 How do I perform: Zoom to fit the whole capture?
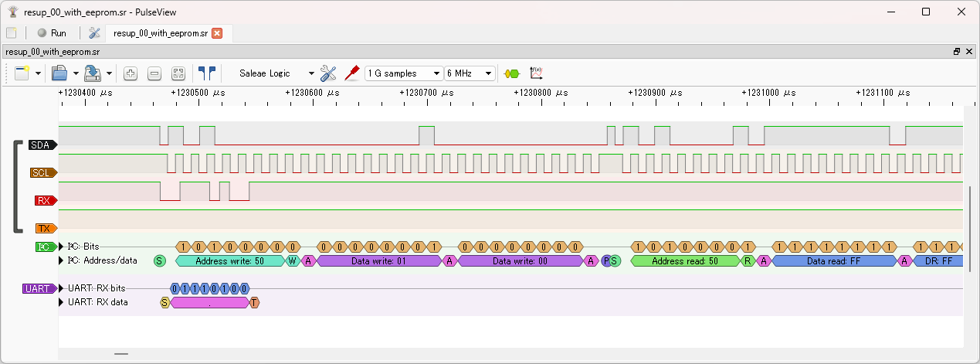[178, 73]
